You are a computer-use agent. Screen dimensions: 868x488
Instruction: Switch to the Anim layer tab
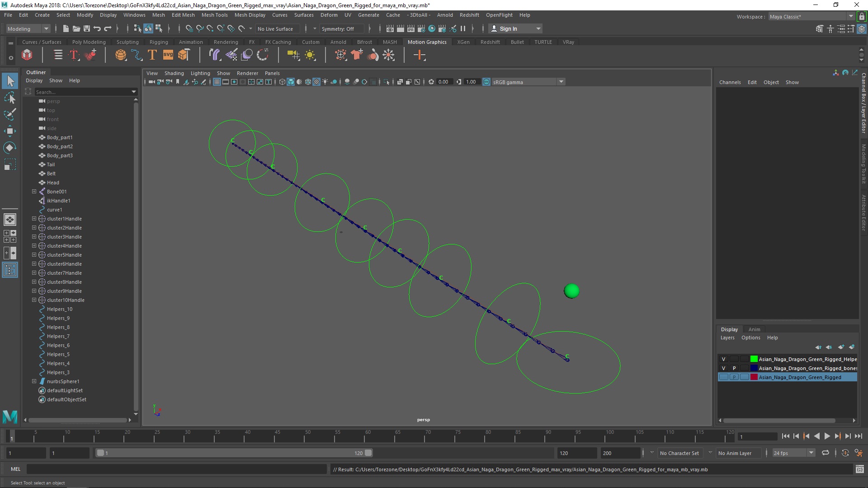pos(754,329)
